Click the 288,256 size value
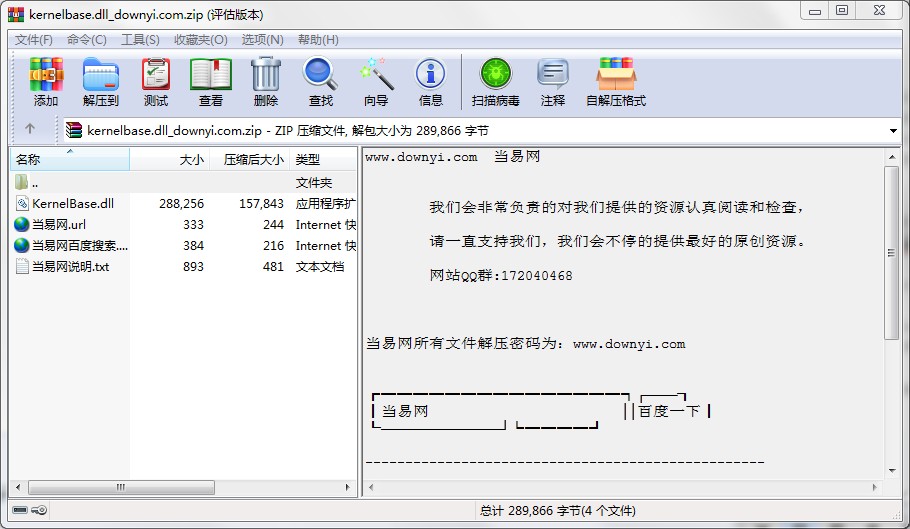 tap(182, 204)
